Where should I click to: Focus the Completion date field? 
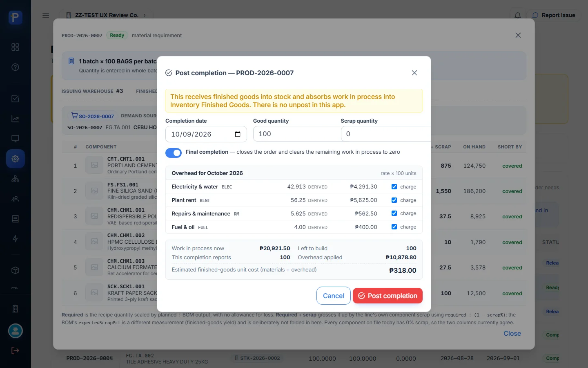click(x=206, y=134)
